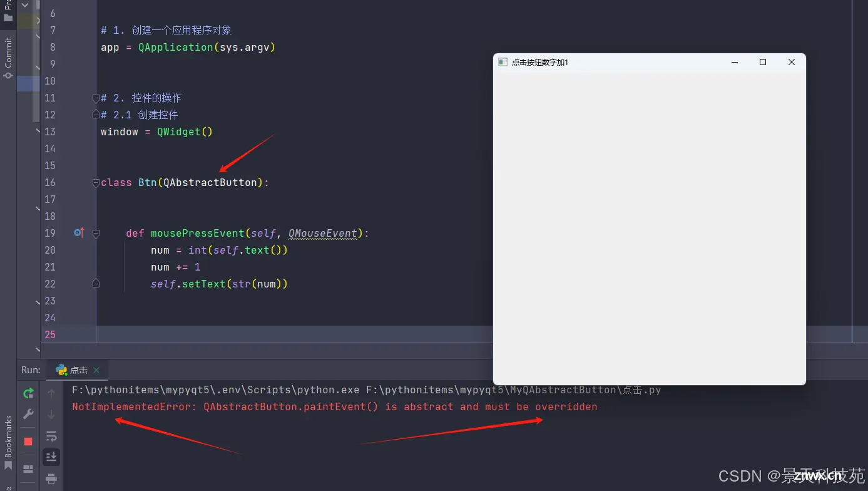Close the 点击按钮数字加1 window
Viewport: 868px width, 491px height.
[792, 62]
